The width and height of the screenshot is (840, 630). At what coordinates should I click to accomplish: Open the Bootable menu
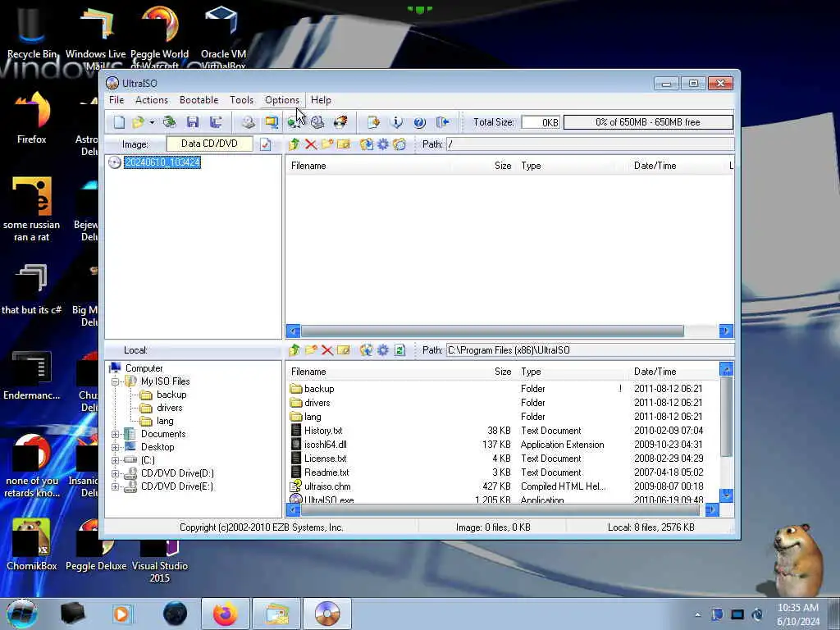click(199, 100)
